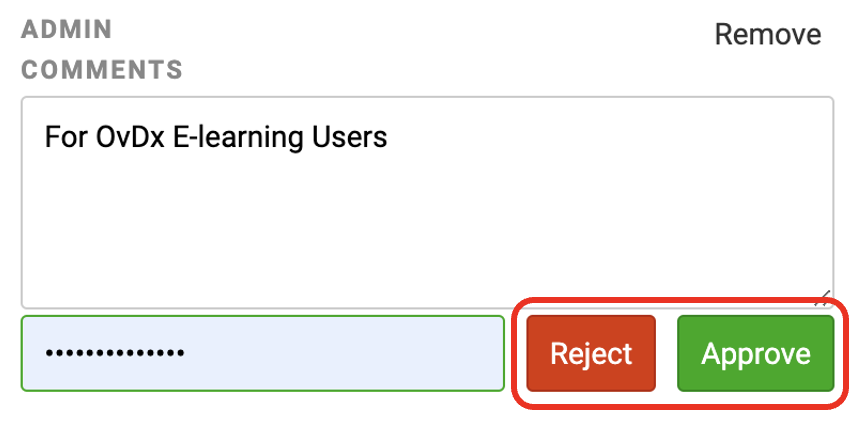Click the red Reject button
This screenshot has height=422, width=858.
pyautogui.click(x=591, y=353)
